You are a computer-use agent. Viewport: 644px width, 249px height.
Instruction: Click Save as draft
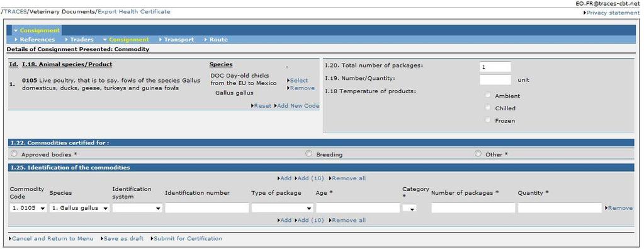coord(123,238)
